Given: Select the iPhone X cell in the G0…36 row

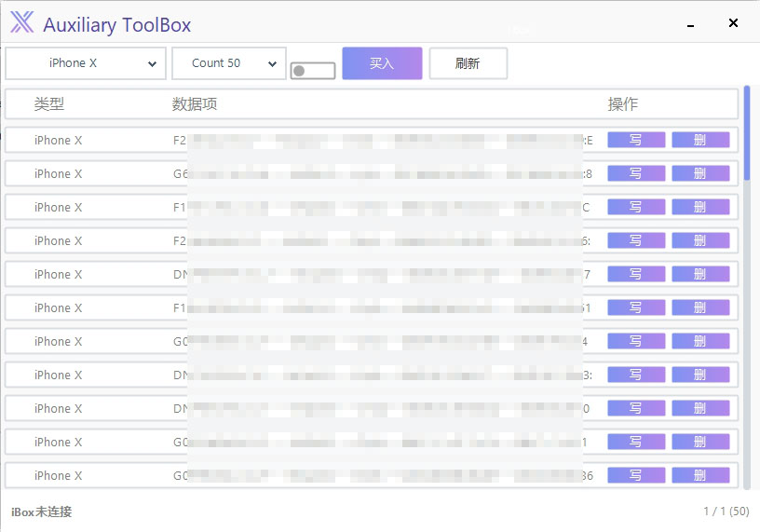Looking at the screenshot, I should point(58,475).
